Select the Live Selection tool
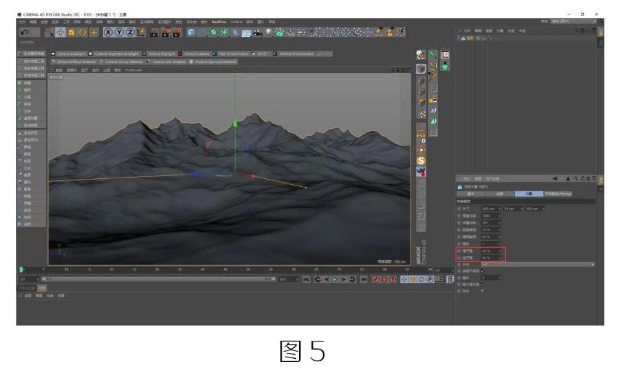Screen dimensions: 627x372 coord(49,32)
